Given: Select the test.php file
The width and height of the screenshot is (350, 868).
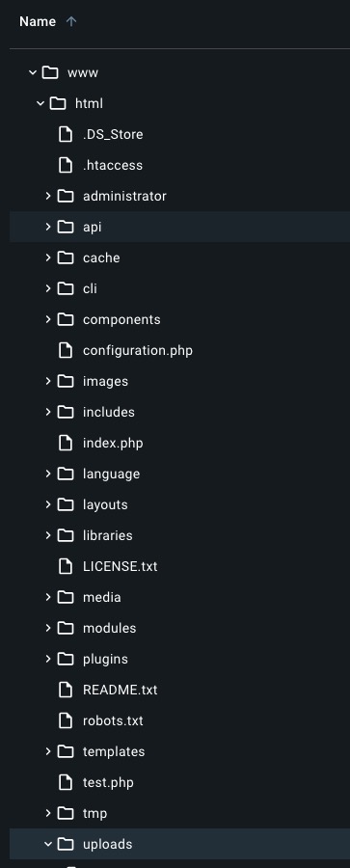Looking at the screenshot, I should (x=180, y=783).
